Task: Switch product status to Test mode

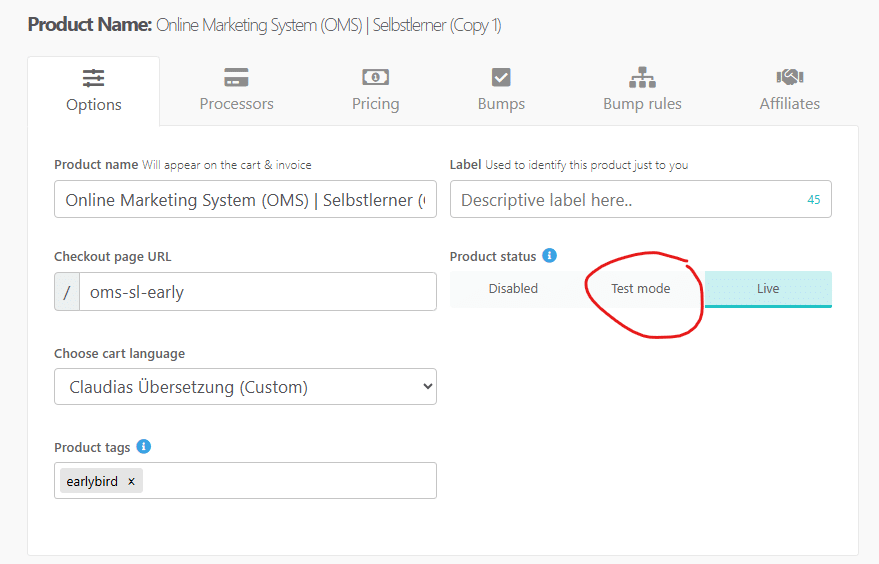Action: [640, 288]
